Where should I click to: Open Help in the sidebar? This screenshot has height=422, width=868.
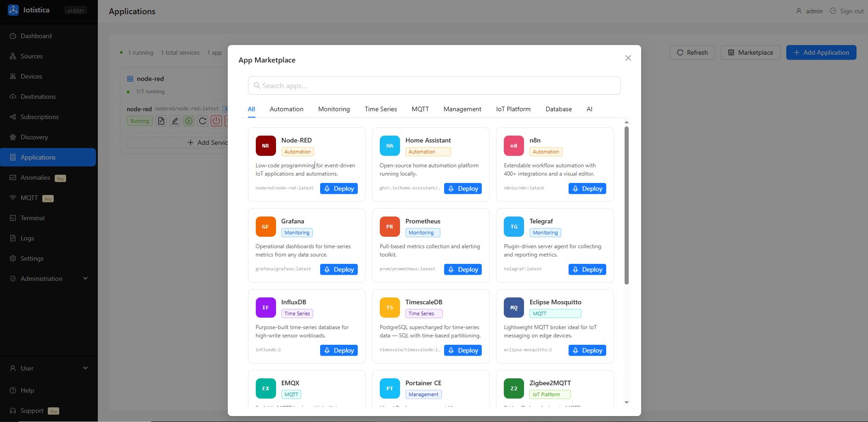(48, 390)
